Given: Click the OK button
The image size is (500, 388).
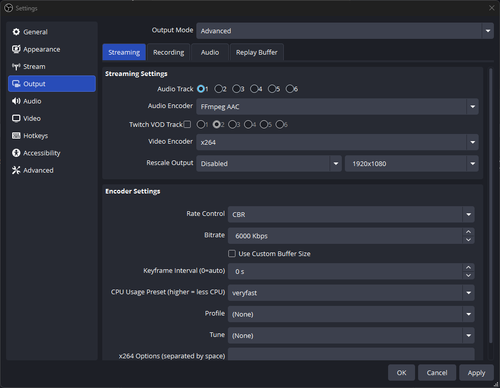Looking at the screenshot, I should click(x=401, y=373).
